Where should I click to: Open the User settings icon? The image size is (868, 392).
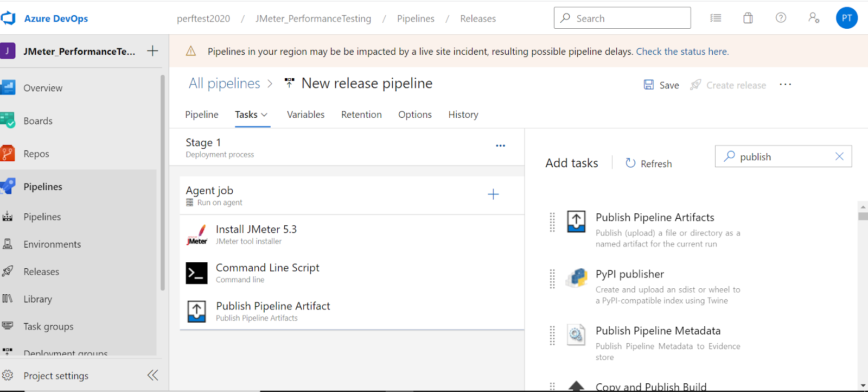[814, 18]
